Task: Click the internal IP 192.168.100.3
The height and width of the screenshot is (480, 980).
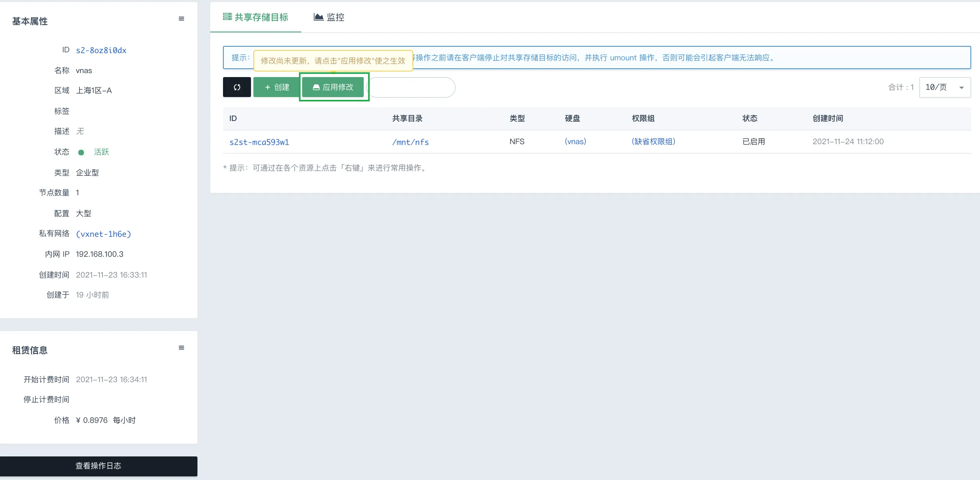Action: (100, 254)
